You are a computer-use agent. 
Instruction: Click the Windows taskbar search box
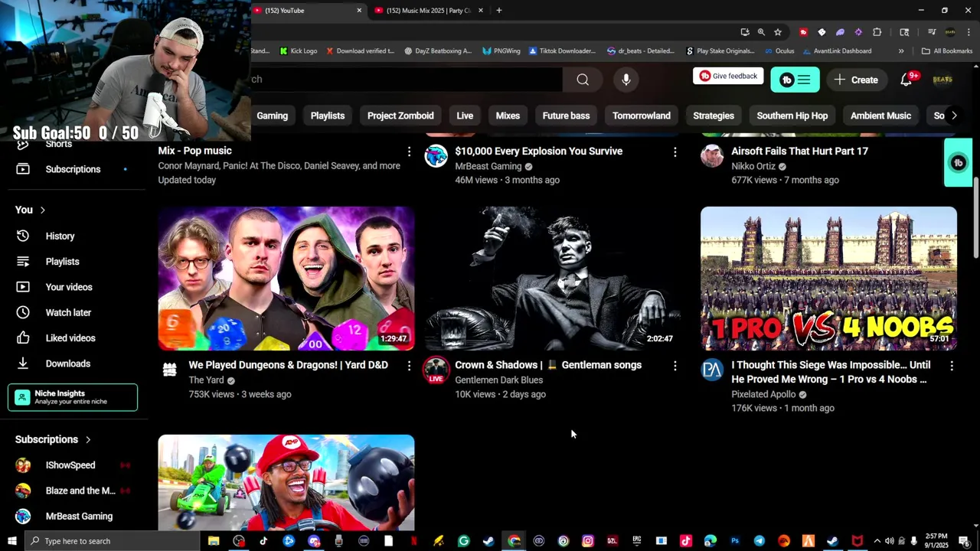tap(111, 541)
